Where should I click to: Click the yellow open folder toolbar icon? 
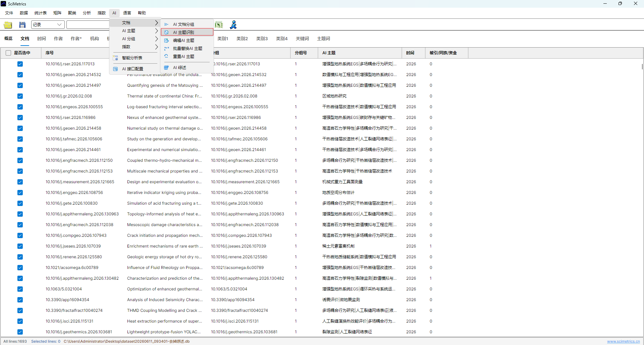(x=8, y=25)
